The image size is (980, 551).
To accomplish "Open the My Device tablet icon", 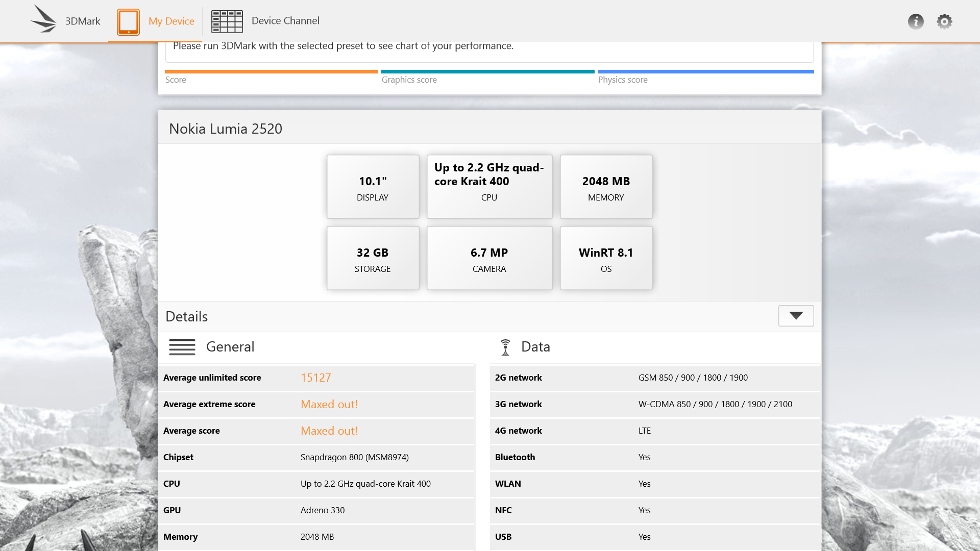I will (128, 21).
